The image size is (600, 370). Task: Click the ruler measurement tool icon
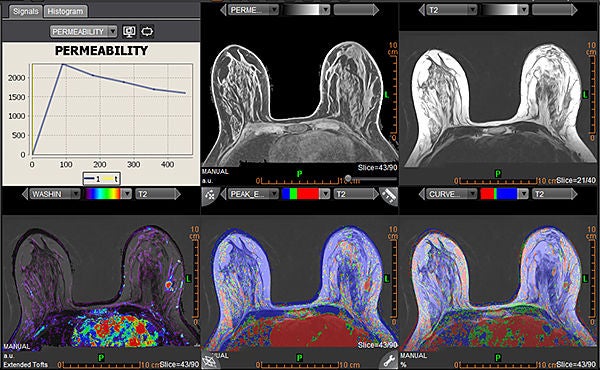(389, 196)
